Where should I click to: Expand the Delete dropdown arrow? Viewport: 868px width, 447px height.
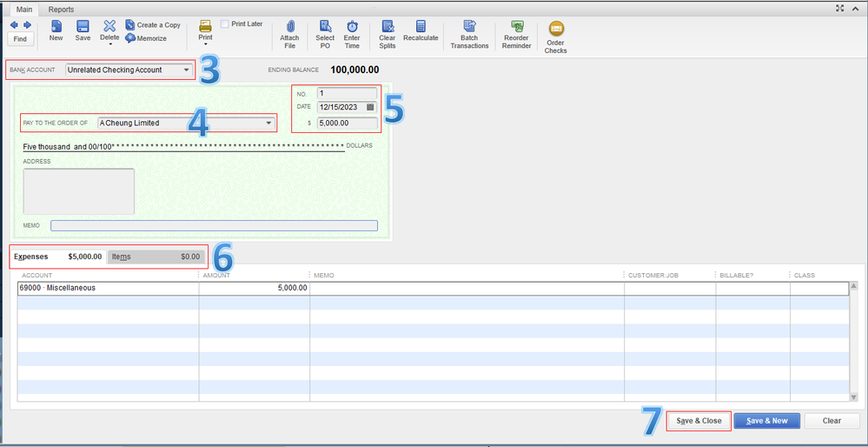coord(109,43)
